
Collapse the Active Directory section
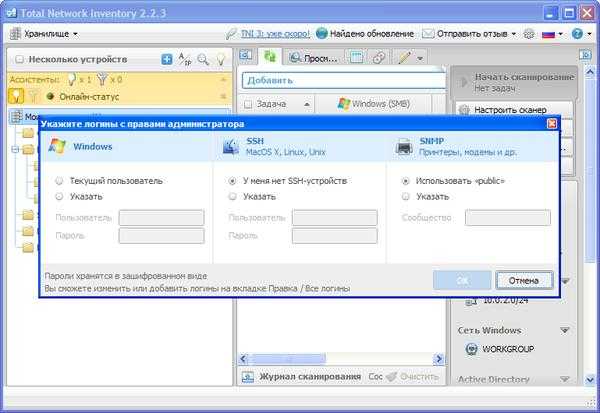click(x=565, y=379)
